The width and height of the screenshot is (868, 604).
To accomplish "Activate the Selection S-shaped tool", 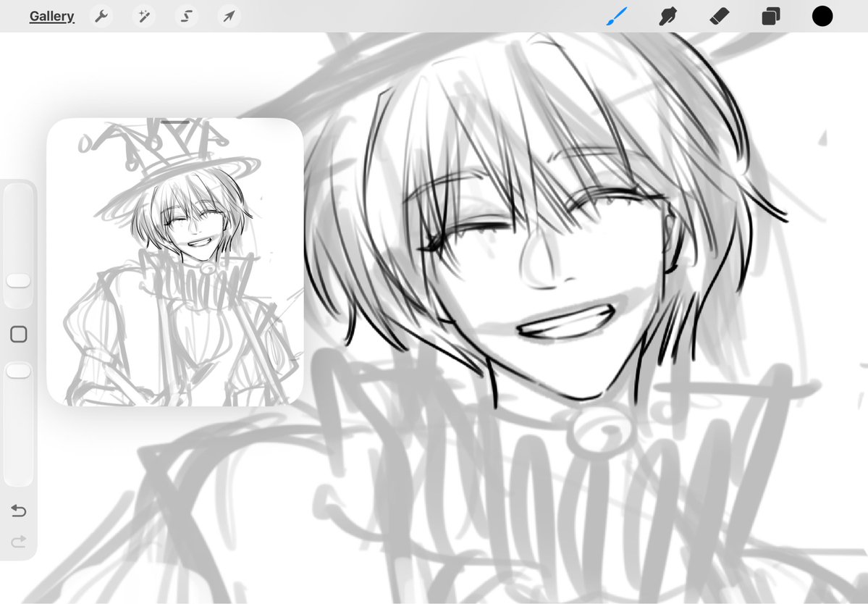I will 187,16.
